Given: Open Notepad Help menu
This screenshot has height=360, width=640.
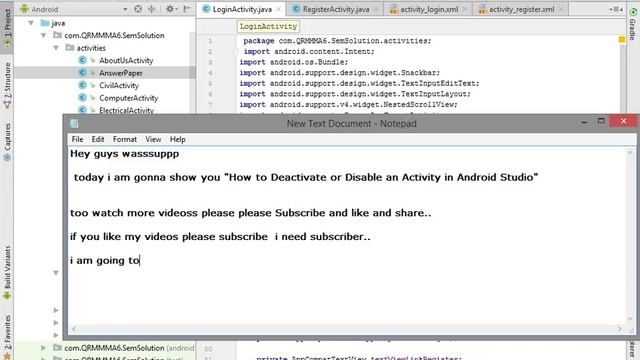Looking at the screenshot, I should click(x=178, y=140).
